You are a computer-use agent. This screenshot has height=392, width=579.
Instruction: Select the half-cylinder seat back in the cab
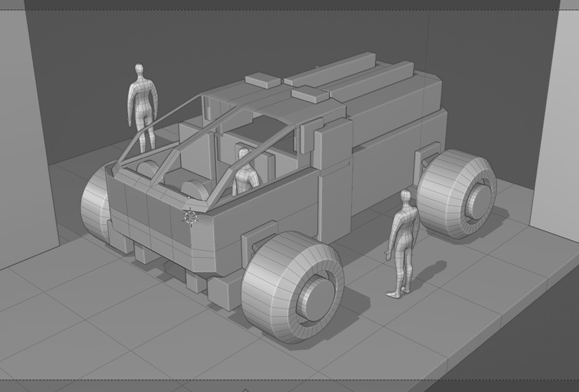click(x=195, y=190)
